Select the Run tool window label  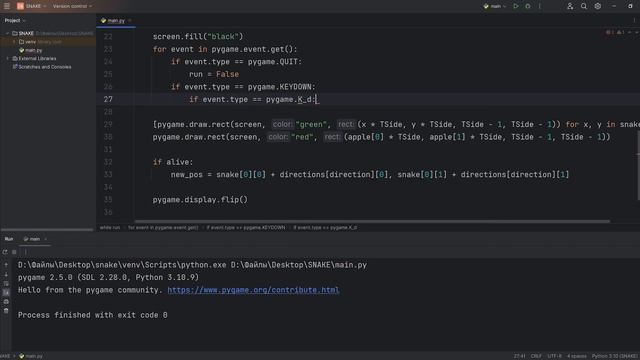[x=9, y=239]
